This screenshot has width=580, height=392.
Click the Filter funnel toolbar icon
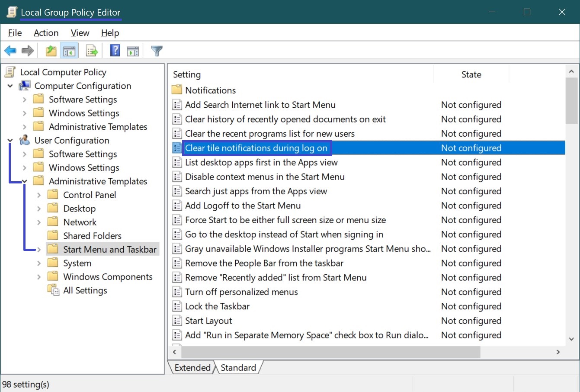[157, 51]
